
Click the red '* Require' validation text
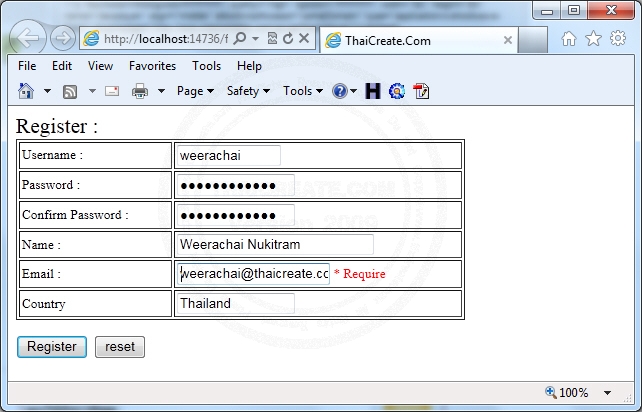360,274
